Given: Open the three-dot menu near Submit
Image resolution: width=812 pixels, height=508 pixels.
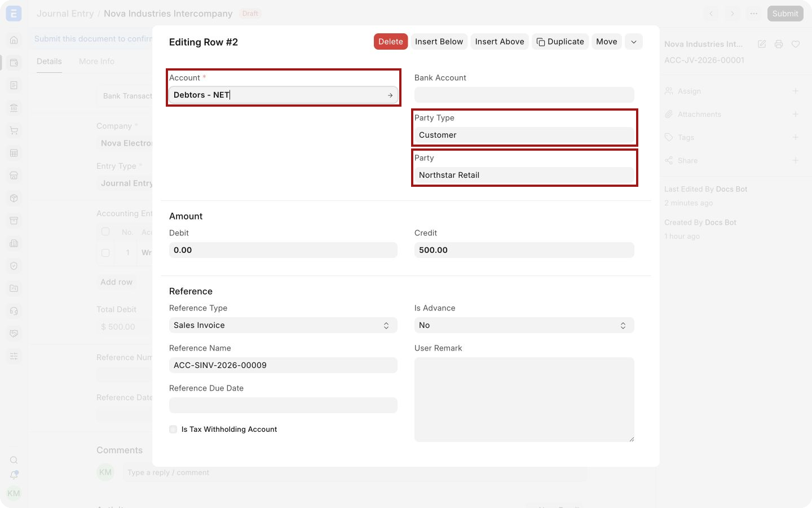Looking at the screenshot, I should (754, 14).
